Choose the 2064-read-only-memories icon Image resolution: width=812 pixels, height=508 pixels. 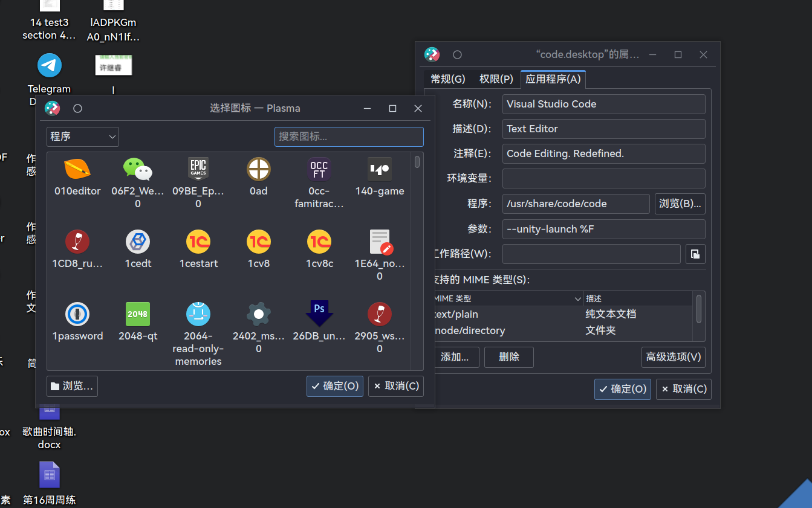pos(198,314)
